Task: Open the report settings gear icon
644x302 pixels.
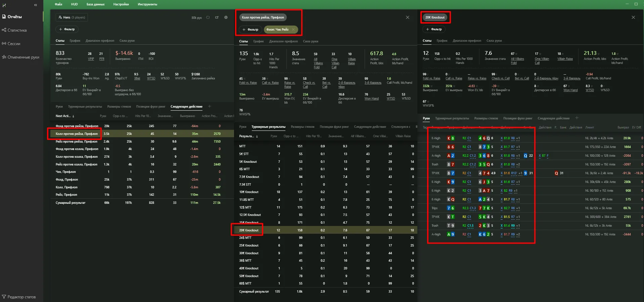Action: 226,17
